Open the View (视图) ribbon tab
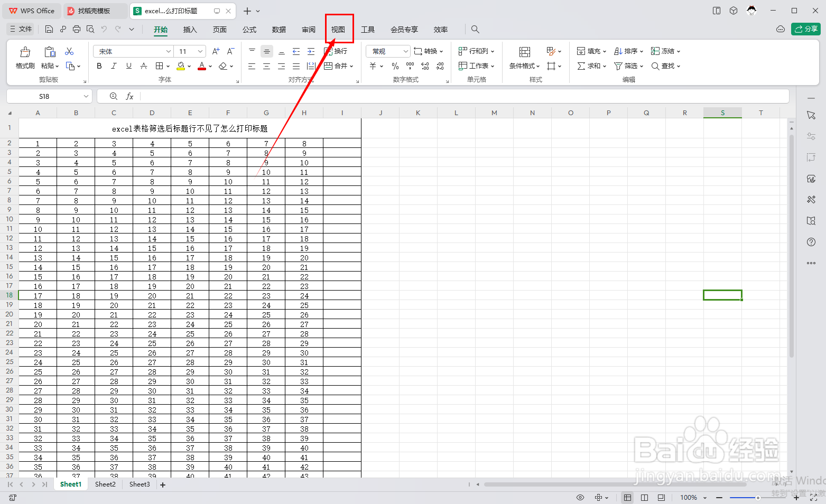826x504 pixels. (338, 30)
